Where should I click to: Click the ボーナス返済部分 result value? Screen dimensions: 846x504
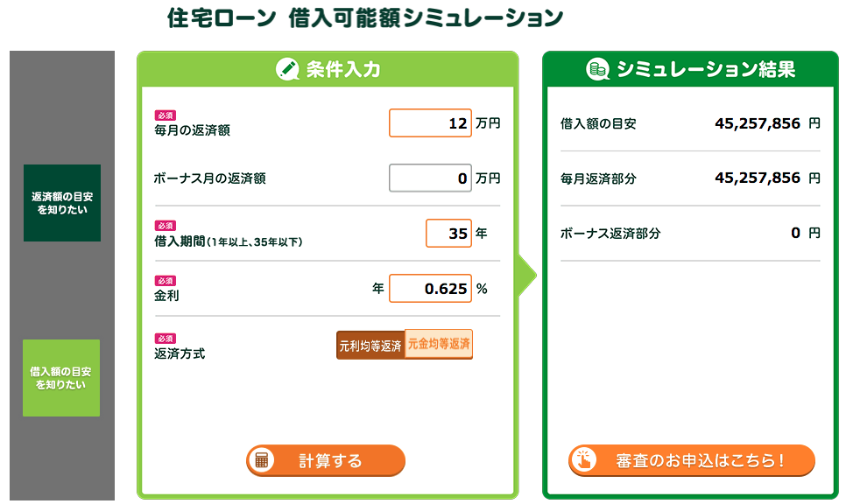(796, 233)
